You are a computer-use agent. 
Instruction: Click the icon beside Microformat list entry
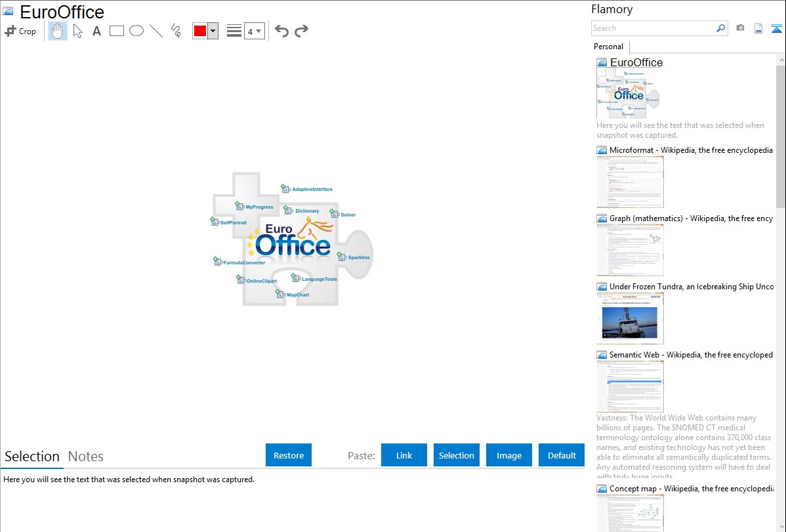point(602,150)
